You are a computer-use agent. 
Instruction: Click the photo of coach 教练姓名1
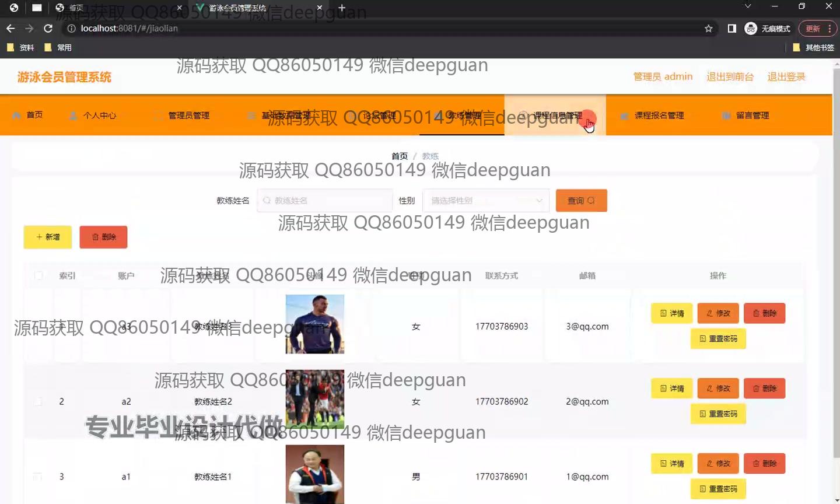pos(315,474)
